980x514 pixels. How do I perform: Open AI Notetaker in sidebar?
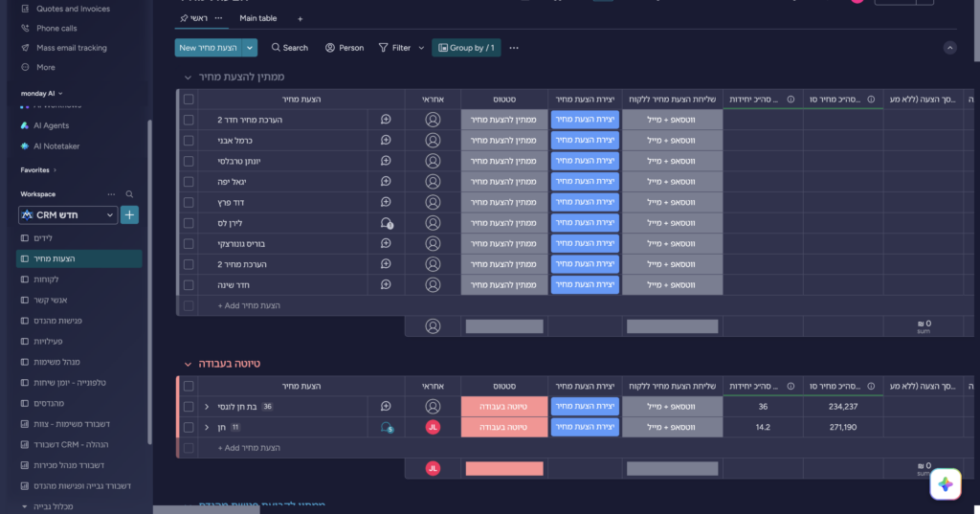56,145
